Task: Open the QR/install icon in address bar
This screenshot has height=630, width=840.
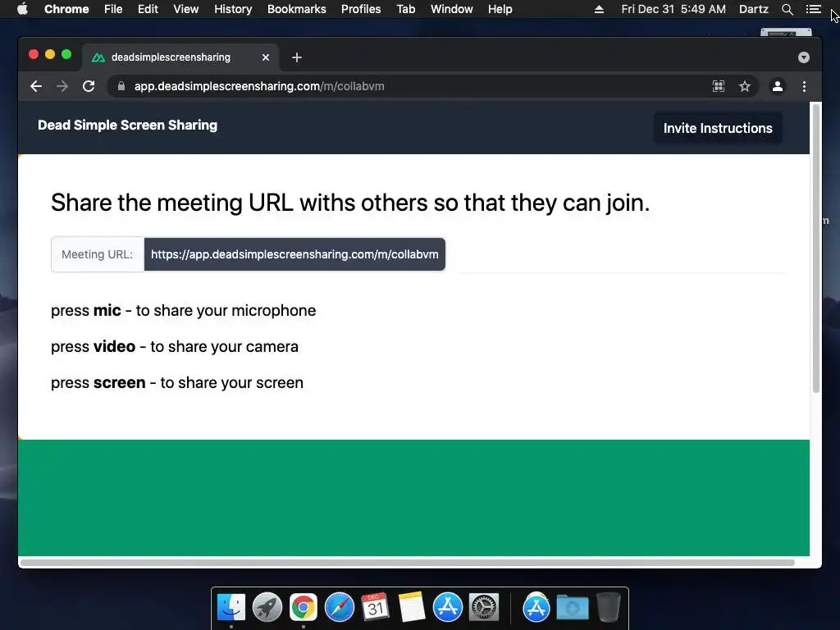Action: pos(719,86)
